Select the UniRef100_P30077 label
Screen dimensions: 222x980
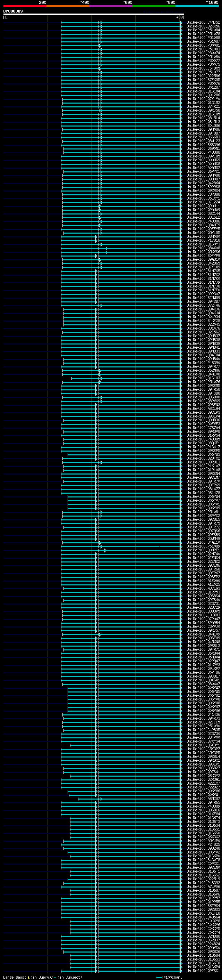click(x=203, y=60)
